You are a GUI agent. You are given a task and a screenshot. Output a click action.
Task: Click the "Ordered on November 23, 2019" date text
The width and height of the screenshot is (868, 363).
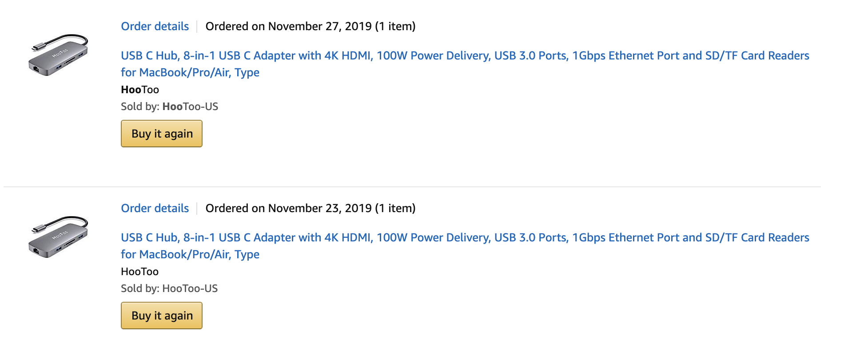[x=288, y=208]
